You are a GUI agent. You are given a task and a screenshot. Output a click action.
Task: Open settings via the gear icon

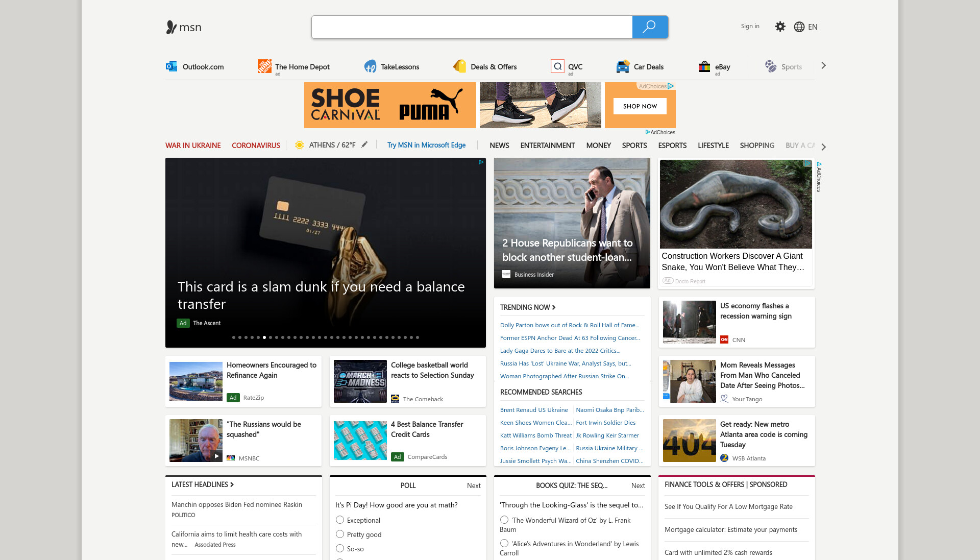[x=780, y=27]
